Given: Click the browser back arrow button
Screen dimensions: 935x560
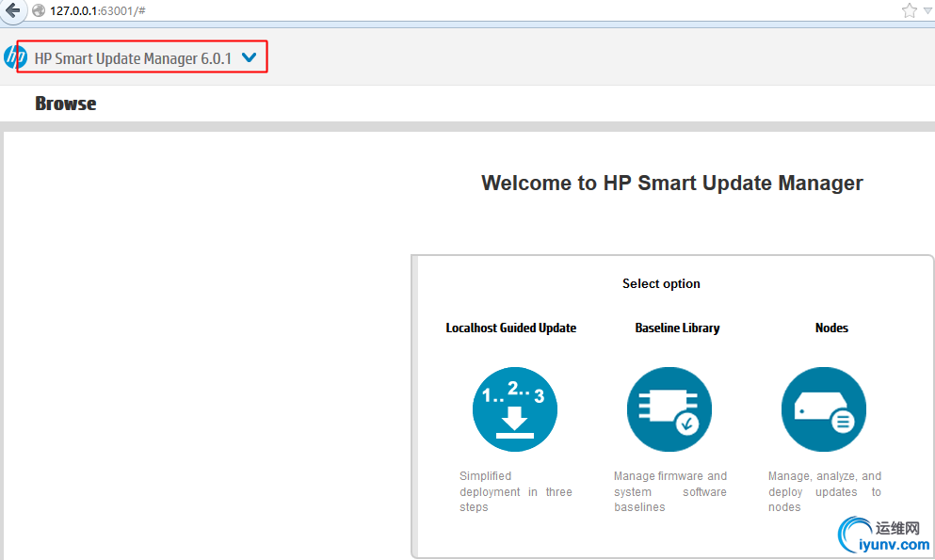Looking at the screenshot, I should tap(12, 10).
